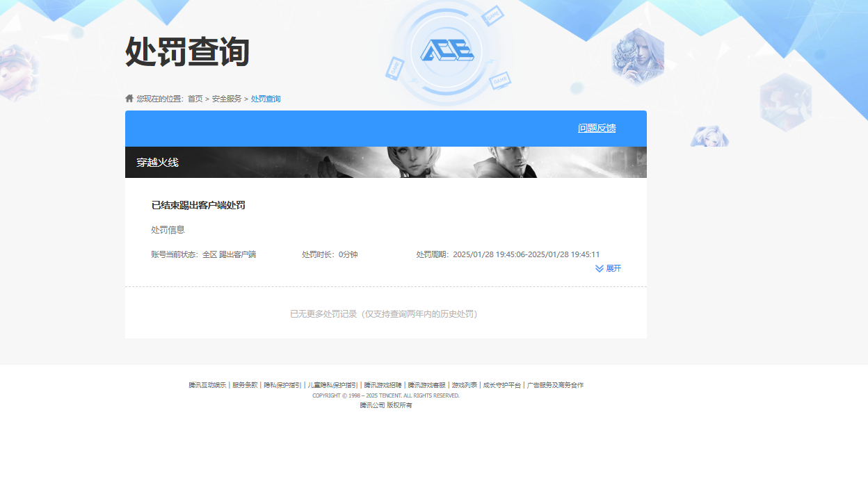The image size is (868, 490).
Task: Select 处罚查询 in the breadcrumb
Action: (x=266, y=99)
